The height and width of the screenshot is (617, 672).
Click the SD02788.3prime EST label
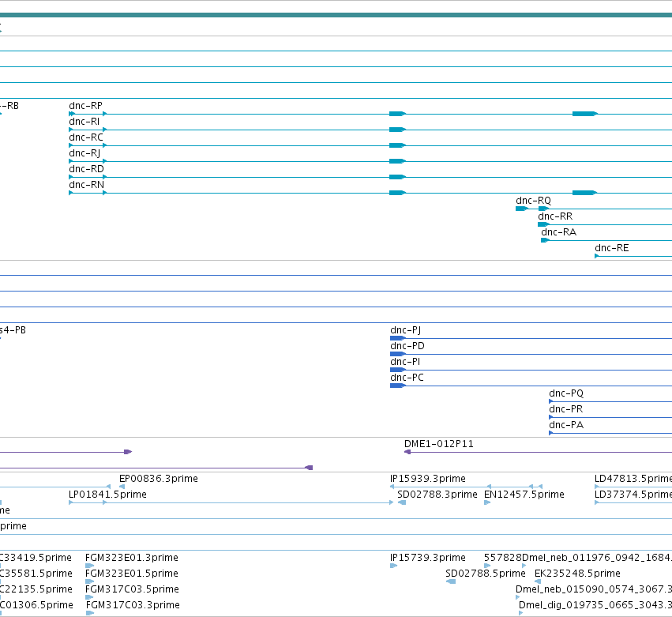[x=437, y=495]
